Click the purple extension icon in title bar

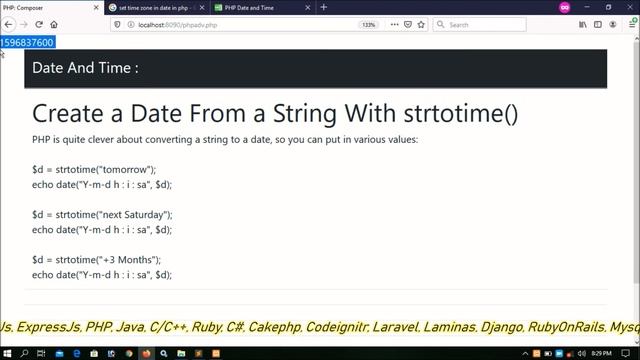(x=564, y=7)
